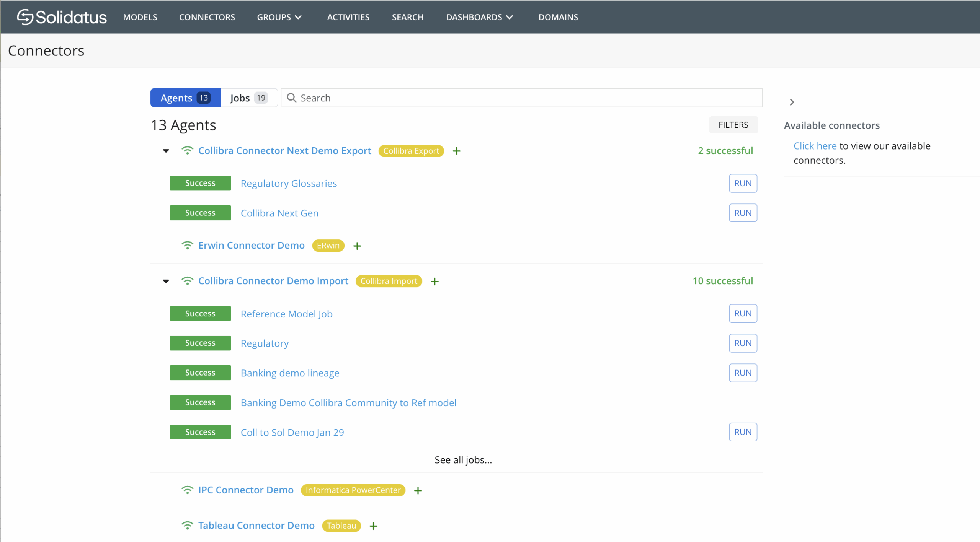The width and height of the screenshot is (980, 542).
Task: Run the Coll to Sol Demo Jan 29 job
Action: coord(743,432)
